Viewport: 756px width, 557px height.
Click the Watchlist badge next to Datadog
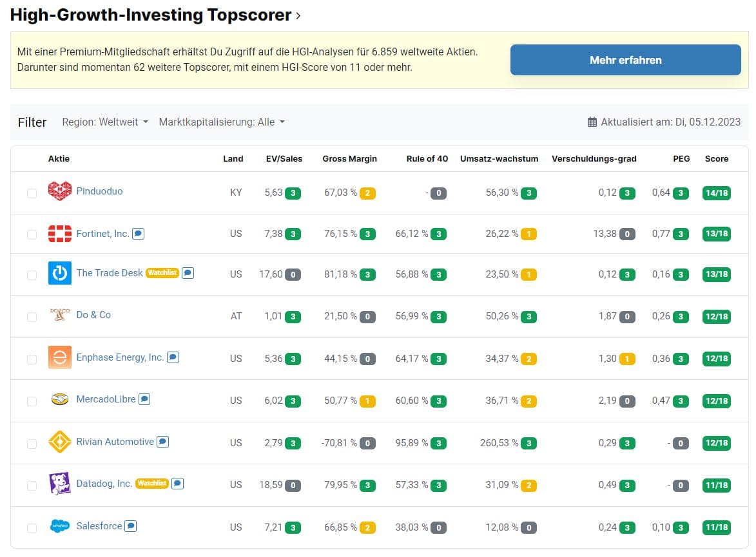[151, 483]
